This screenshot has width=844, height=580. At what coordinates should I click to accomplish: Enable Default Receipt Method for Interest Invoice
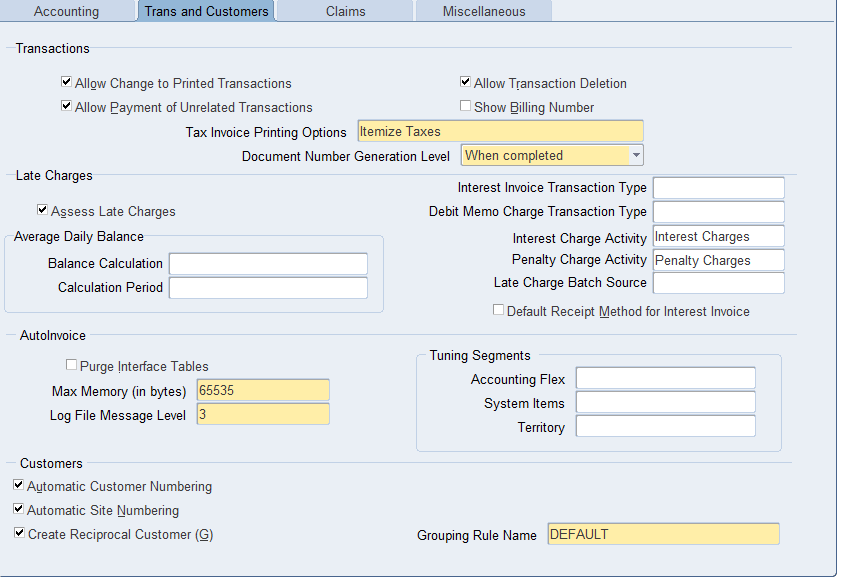click(498, 310)
